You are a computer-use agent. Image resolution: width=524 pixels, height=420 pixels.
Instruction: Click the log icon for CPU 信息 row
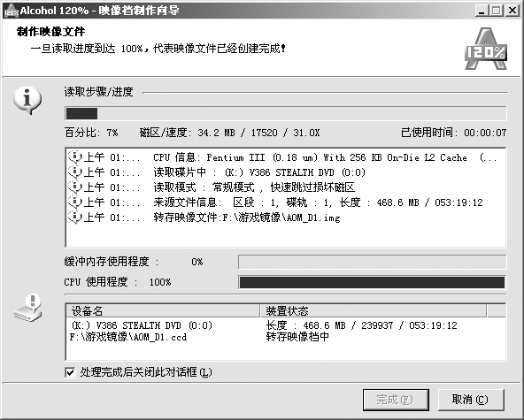pyautogui.click(x=75, y=157)
